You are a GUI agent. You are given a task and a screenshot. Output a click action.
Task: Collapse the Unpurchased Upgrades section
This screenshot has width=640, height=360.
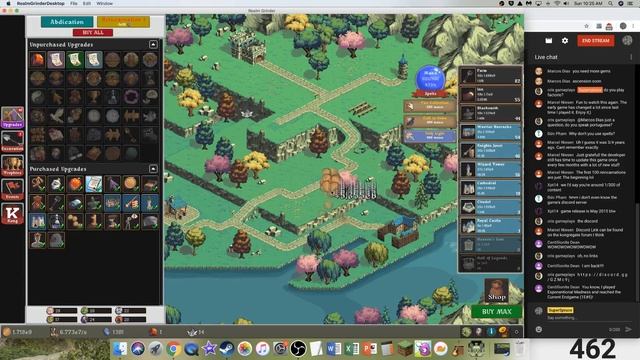coord(153,44)
